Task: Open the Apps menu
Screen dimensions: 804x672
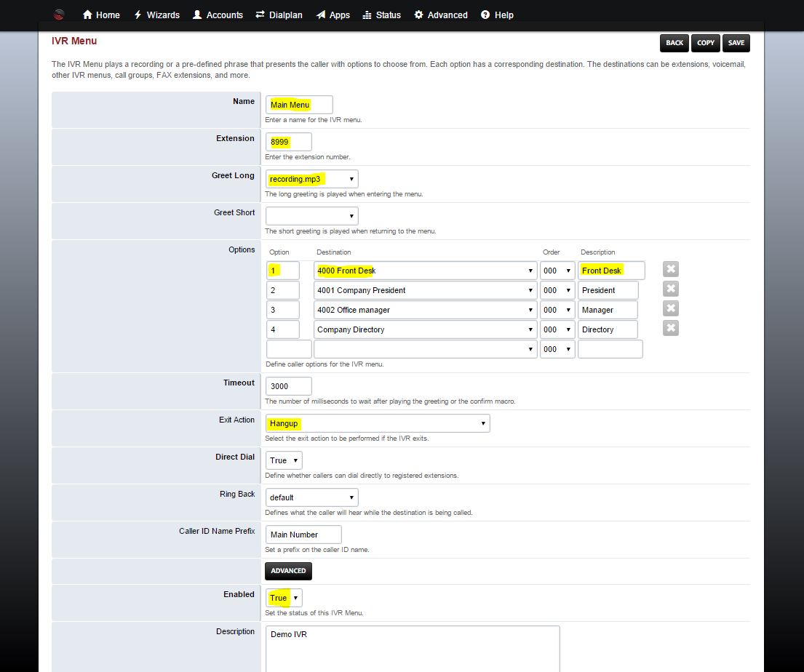Action: click(333, 15)
